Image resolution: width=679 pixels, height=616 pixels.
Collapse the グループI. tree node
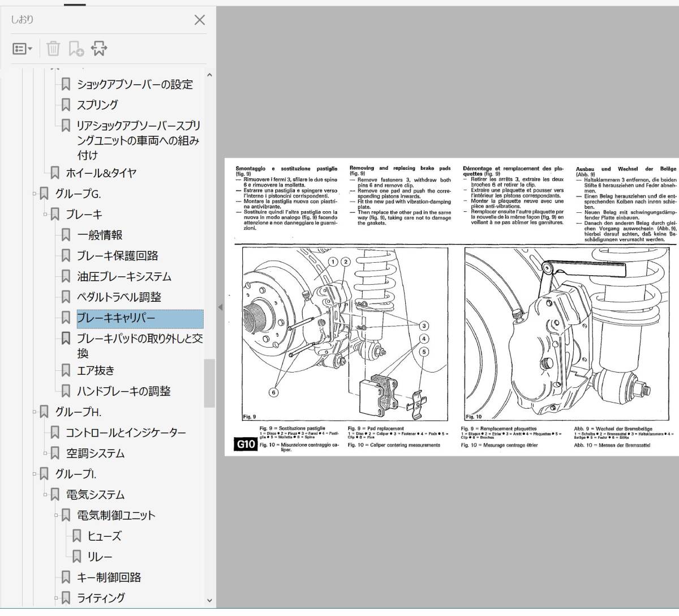[35, 474]
